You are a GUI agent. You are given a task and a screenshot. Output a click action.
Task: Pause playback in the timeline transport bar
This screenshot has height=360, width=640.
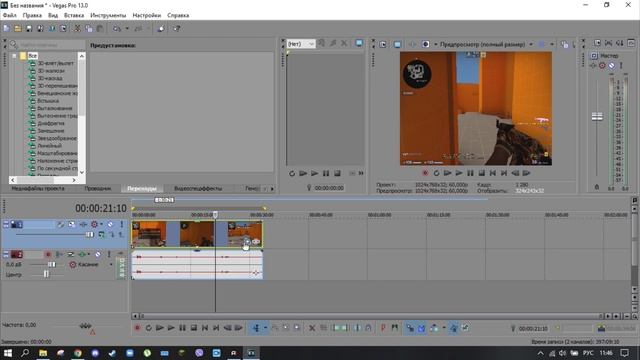point(182,328)
